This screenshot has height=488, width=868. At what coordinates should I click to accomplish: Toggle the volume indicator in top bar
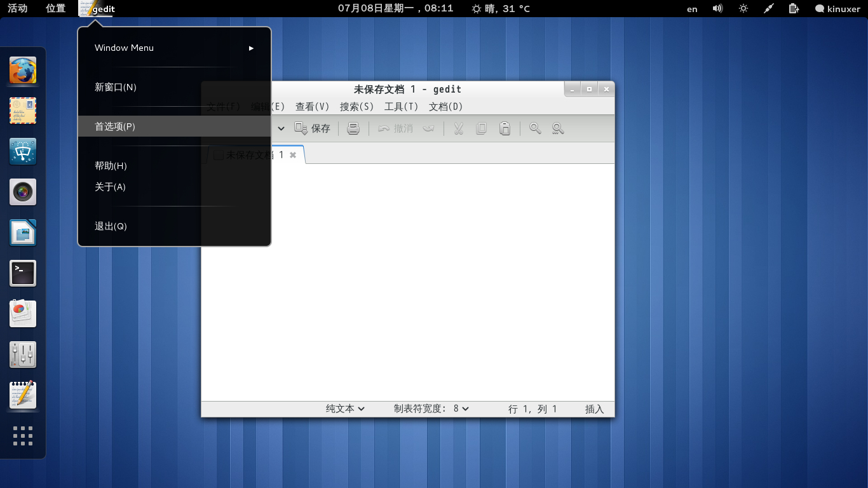tap(717, 9)
